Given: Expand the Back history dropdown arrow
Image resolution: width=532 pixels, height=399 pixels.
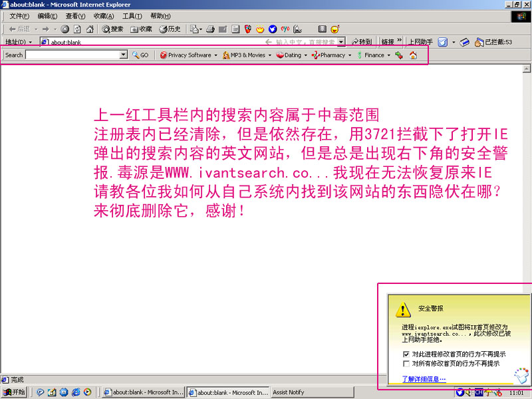Looking at the screenshot, I should [36, 29].
